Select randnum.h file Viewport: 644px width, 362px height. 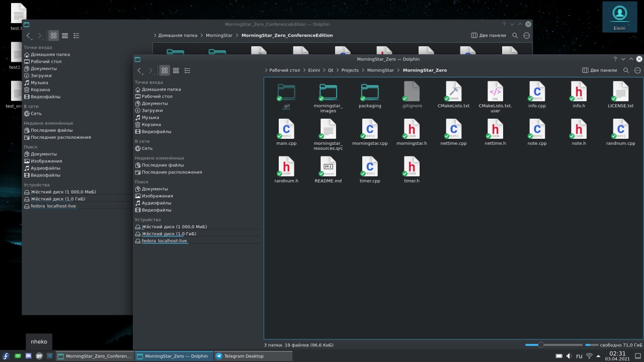coord(286,170)
